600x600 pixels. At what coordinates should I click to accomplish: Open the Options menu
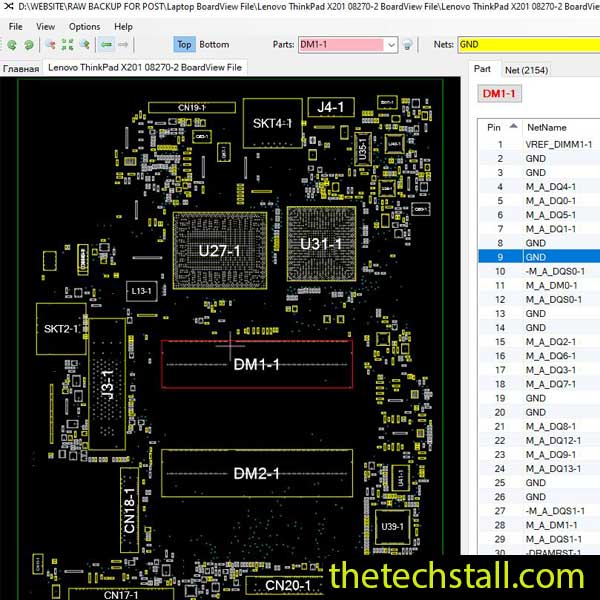[85, 26]
